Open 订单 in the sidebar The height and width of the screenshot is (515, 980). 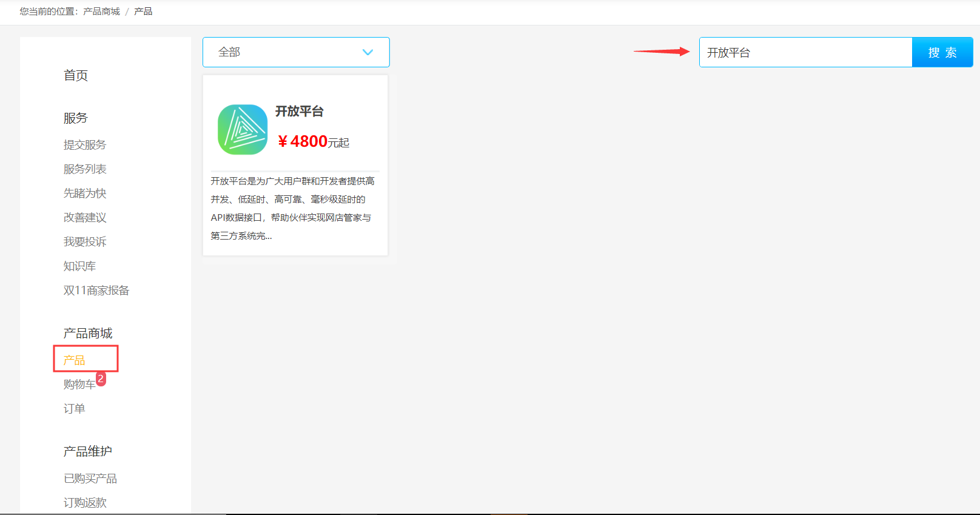[x=74, y=409]
